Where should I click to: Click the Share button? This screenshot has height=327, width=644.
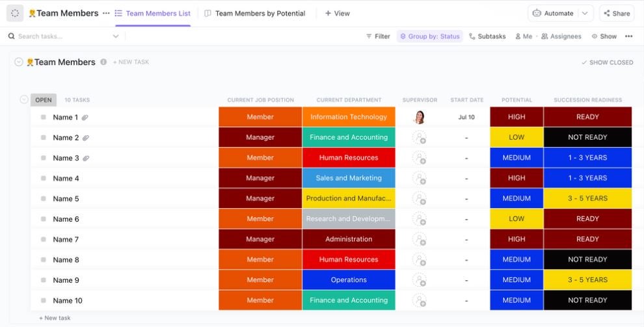[616, 13]
